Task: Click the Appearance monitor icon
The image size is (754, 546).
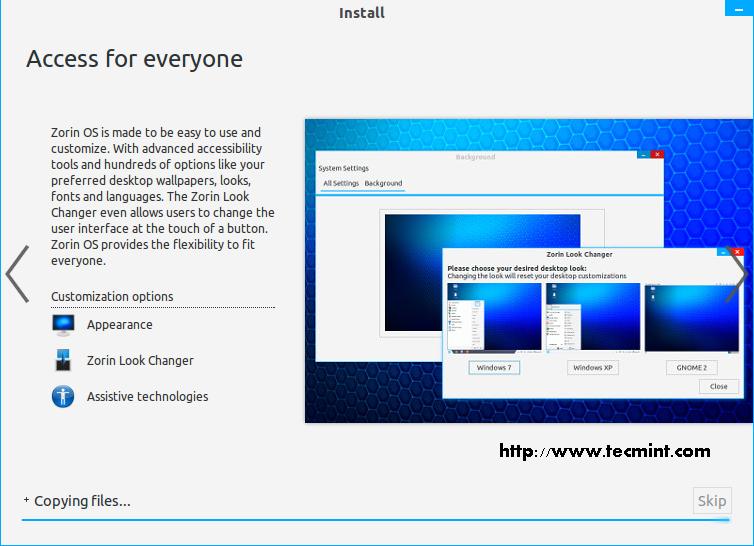Action: click(63, 325)
